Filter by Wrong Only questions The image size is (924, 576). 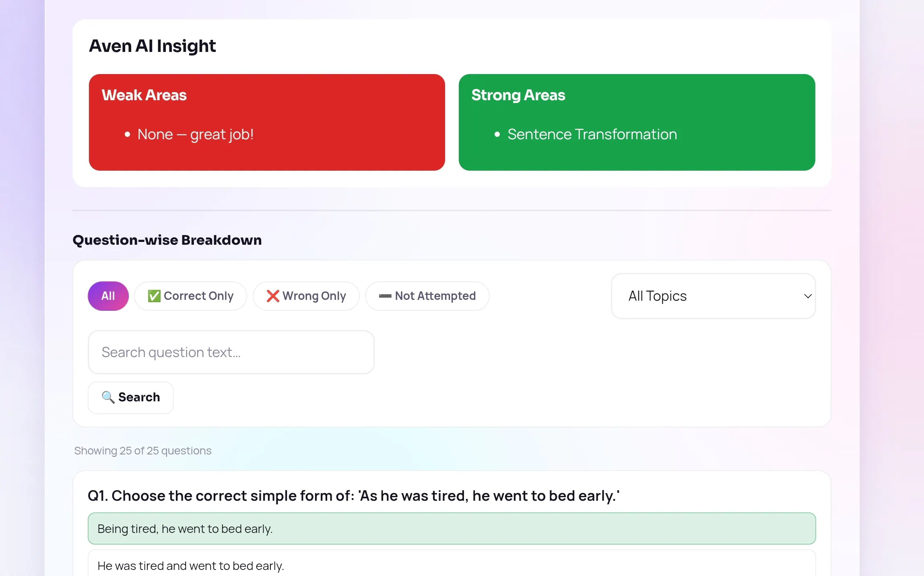tap(306, 296)
